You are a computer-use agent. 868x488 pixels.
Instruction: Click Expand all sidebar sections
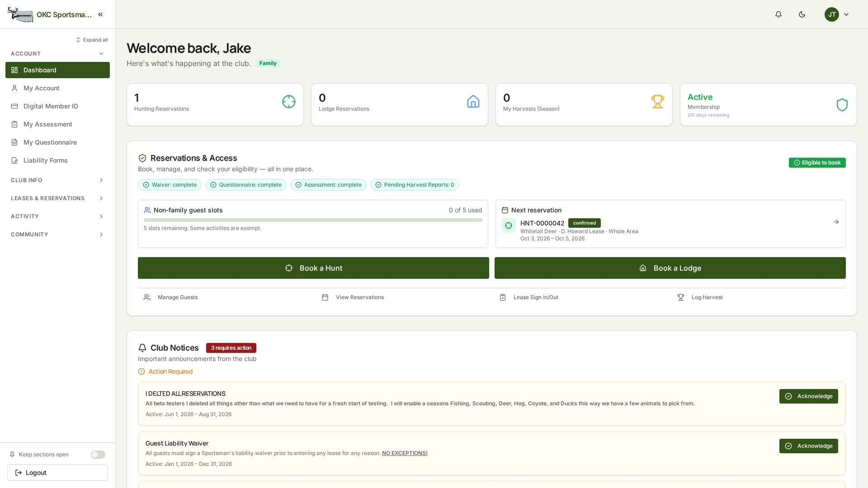point(92,40)
